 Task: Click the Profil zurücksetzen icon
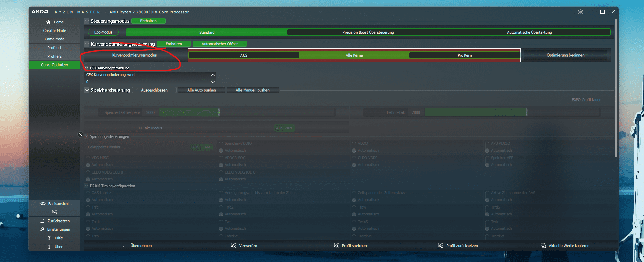(441, 246)
